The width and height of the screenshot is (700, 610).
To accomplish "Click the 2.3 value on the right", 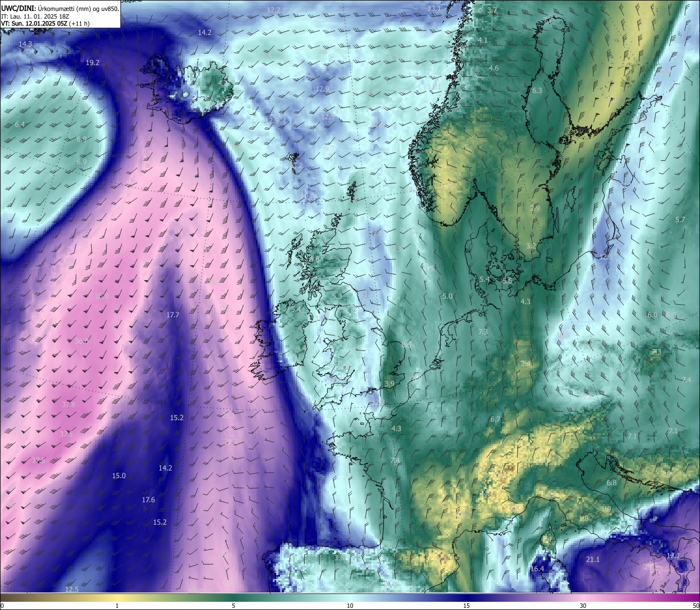I will point(656,352).
